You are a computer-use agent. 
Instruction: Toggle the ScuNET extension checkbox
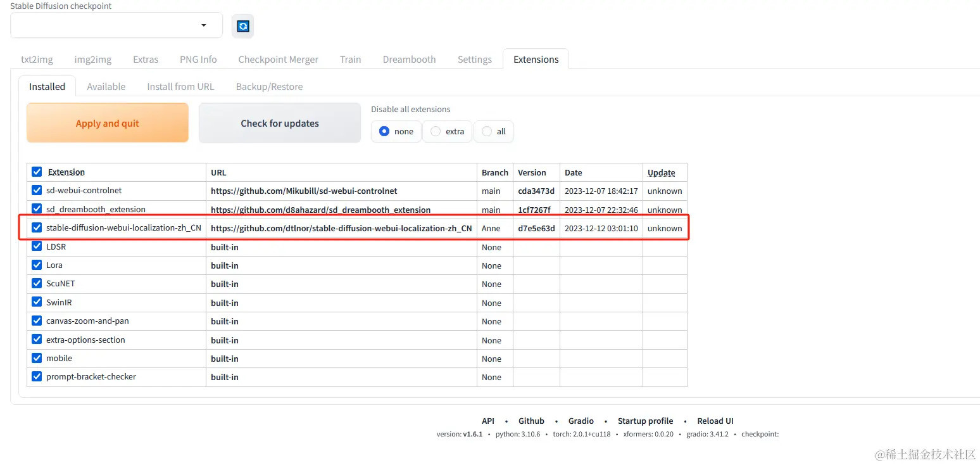coord(37,283)
